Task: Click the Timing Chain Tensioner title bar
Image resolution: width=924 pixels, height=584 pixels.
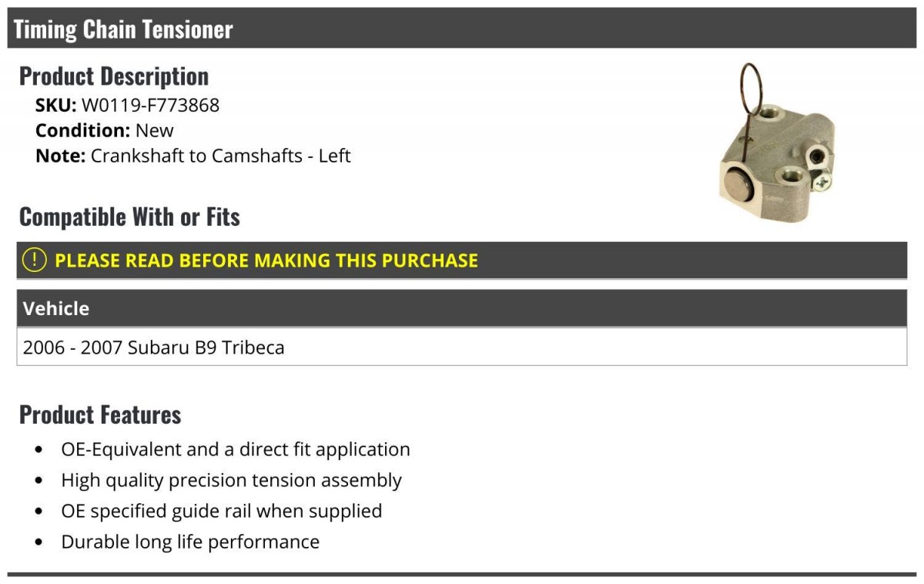Action: coord(123,29)
